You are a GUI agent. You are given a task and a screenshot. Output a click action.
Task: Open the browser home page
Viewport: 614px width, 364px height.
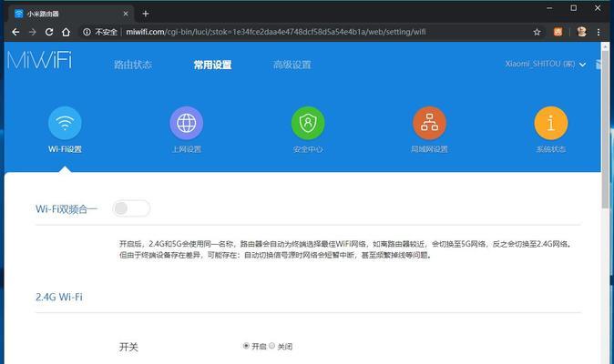66,32
